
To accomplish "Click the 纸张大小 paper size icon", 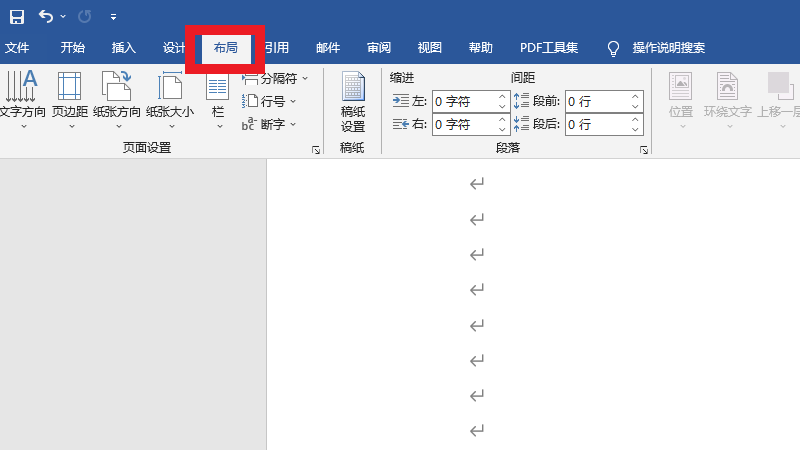I will click(170, 86).
